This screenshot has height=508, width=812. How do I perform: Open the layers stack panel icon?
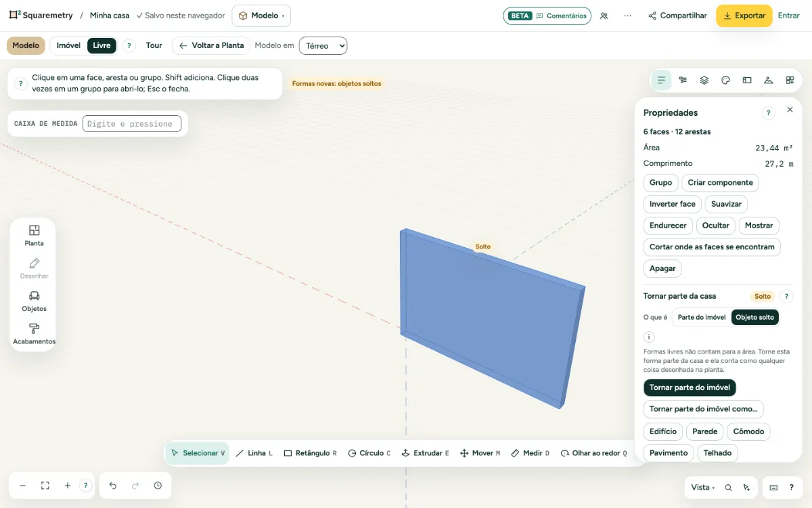[x=704, y=80]
